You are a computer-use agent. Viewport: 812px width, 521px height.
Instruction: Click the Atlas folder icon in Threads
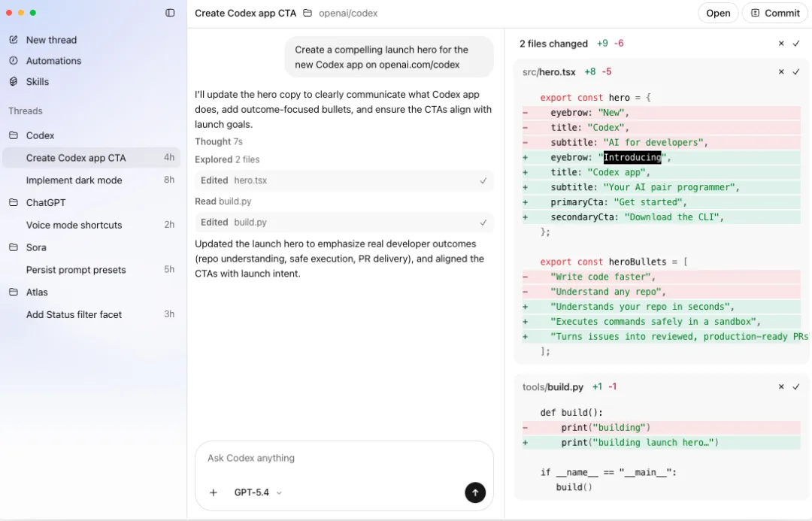coord(14,292)
